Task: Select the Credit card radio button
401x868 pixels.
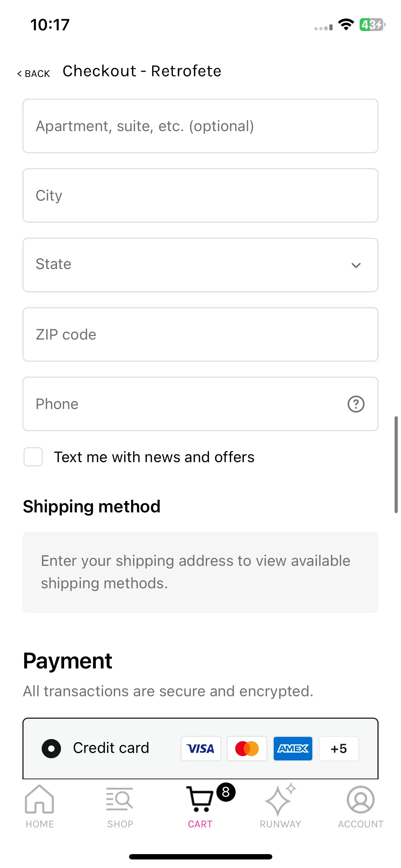Action: [51, 749]
